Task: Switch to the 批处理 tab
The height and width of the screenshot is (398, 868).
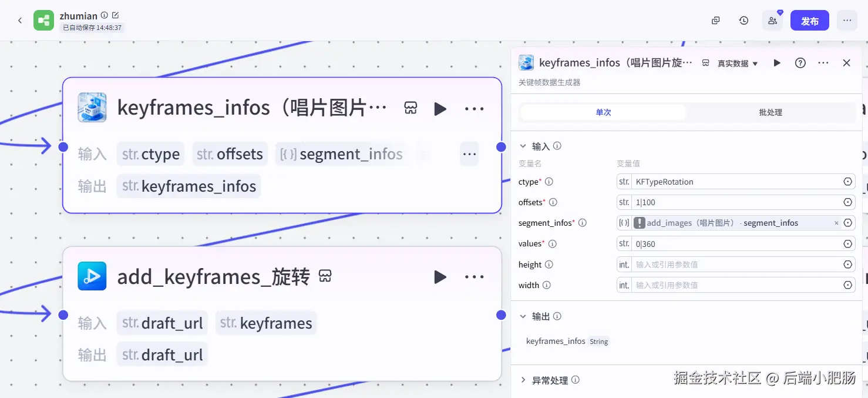Action: click(771, 112)
